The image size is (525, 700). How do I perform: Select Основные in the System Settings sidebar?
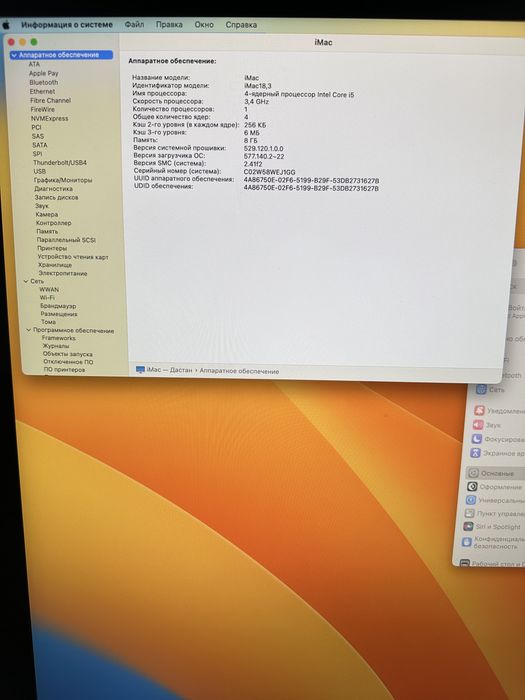pos(496,473)
